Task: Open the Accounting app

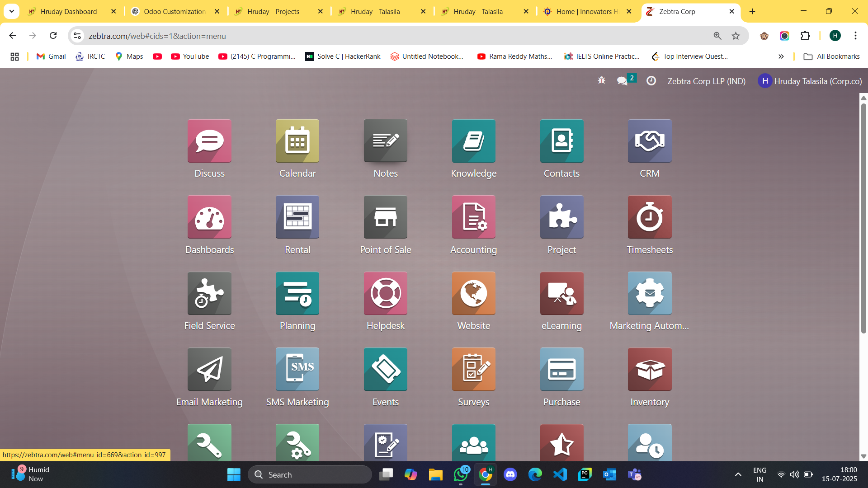Action: pyautogui.click(x=473, y=217)
